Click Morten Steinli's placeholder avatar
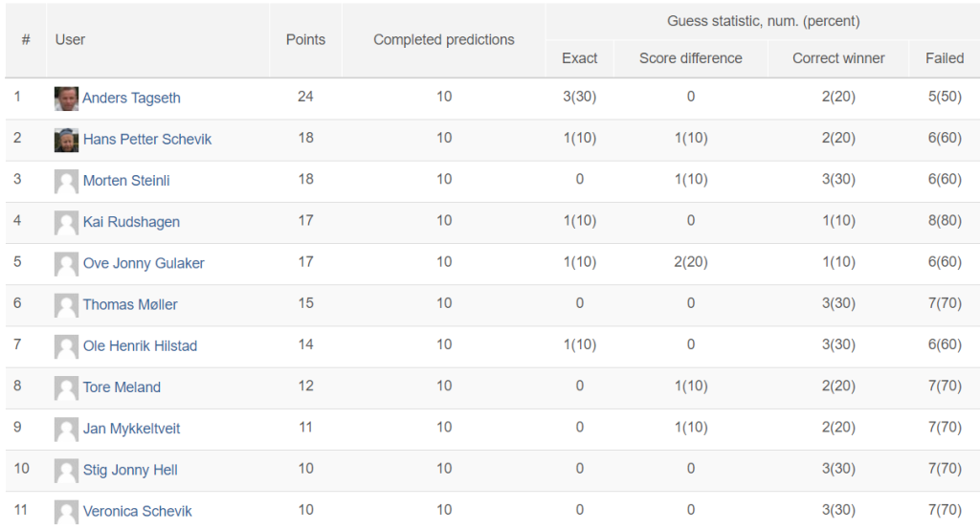The height and width of the screenshot is (530, 980). [66, 181]
